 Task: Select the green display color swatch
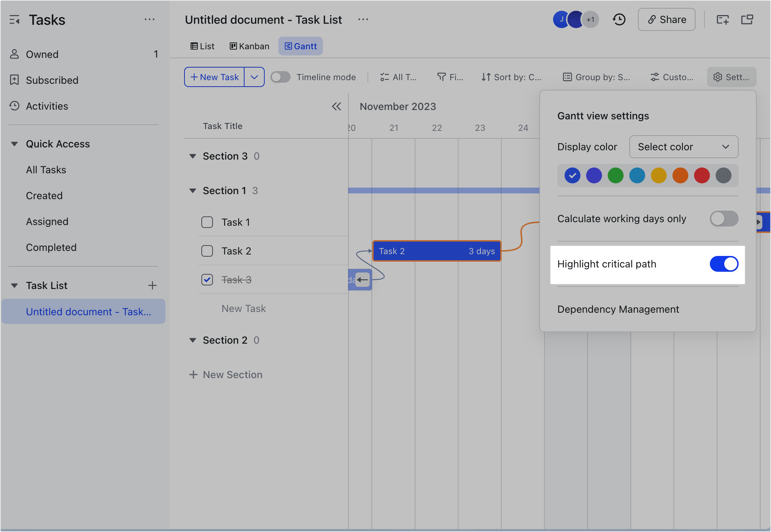(615, 175)
